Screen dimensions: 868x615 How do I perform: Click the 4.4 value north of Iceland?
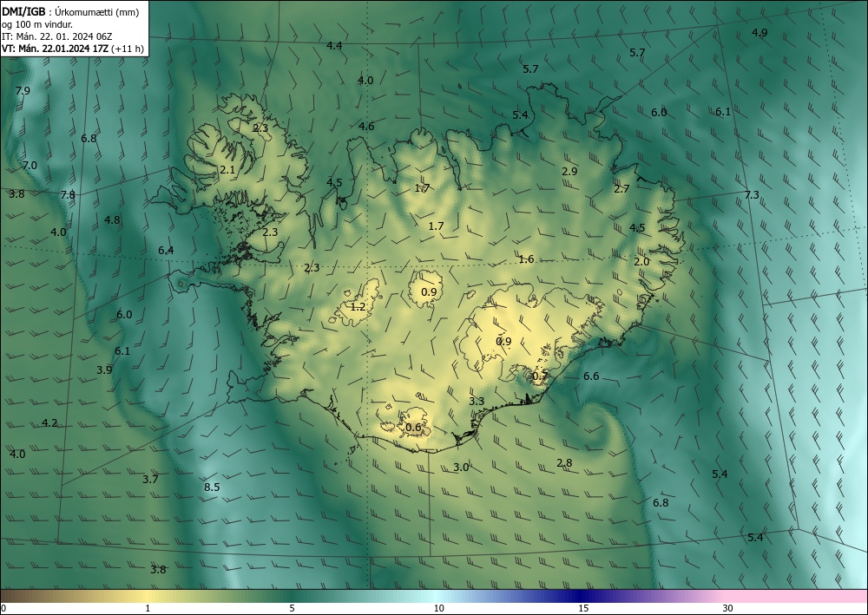click(334, 45)
